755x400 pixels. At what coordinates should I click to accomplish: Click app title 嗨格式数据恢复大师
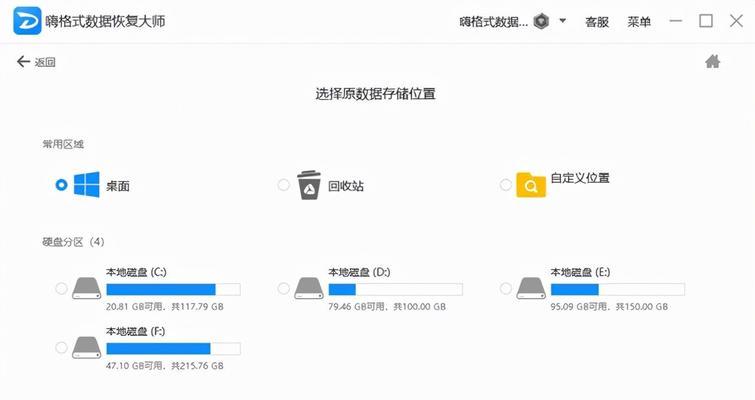coord(105,21)
